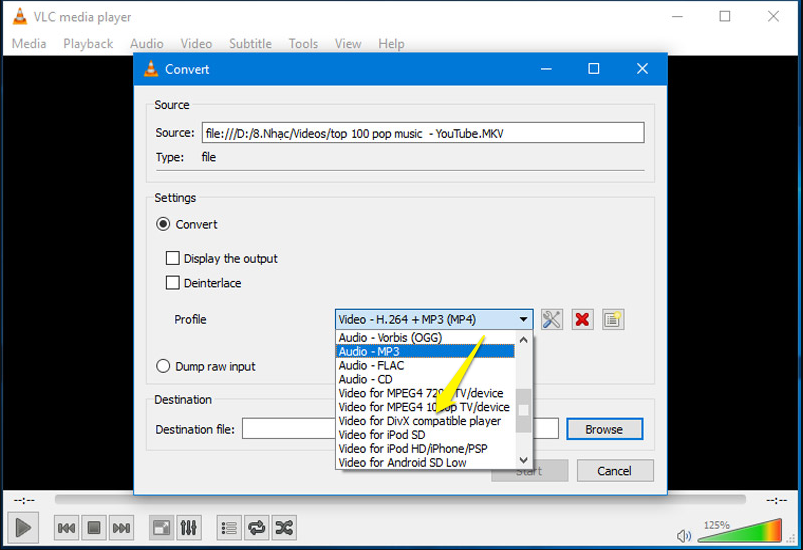Toggle random shuffle icon
The image size is (803, 550).
coord(284,527)
